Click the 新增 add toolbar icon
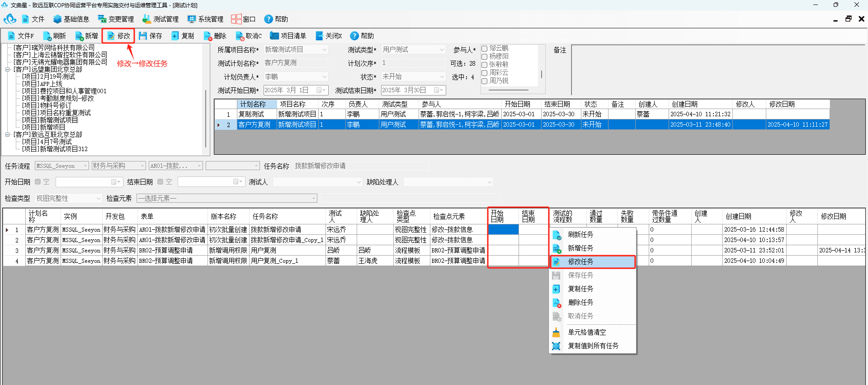868x385 pixels. point(79,36)
